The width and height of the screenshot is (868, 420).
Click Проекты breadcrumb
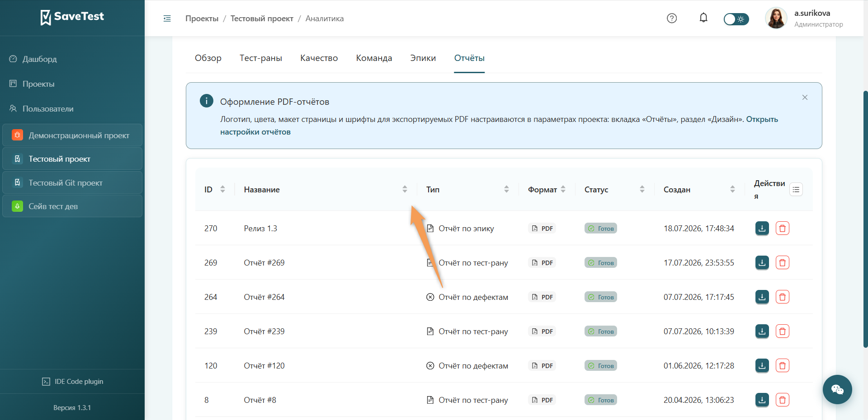(202, 19)
